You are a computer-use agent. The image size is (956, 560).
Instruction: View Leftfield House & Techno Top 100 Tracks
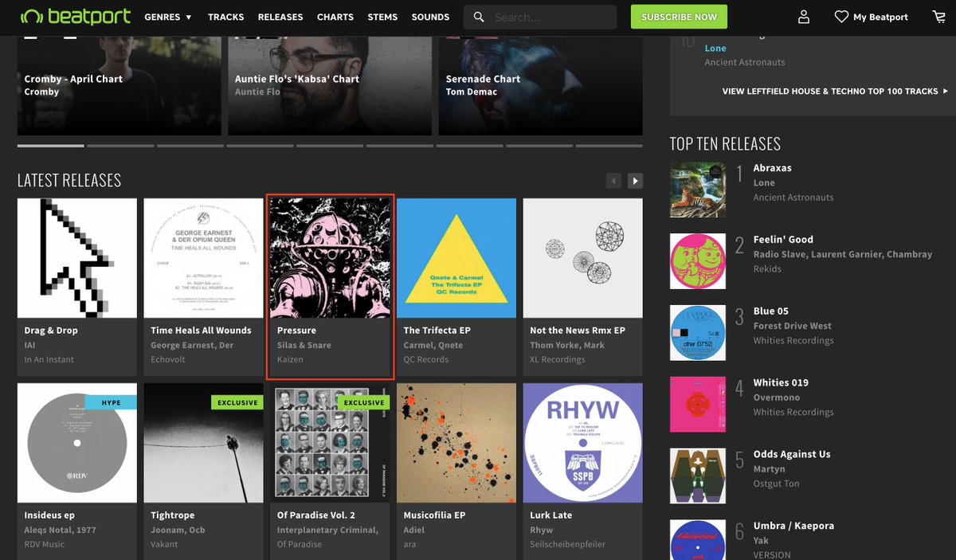point(835,92)
